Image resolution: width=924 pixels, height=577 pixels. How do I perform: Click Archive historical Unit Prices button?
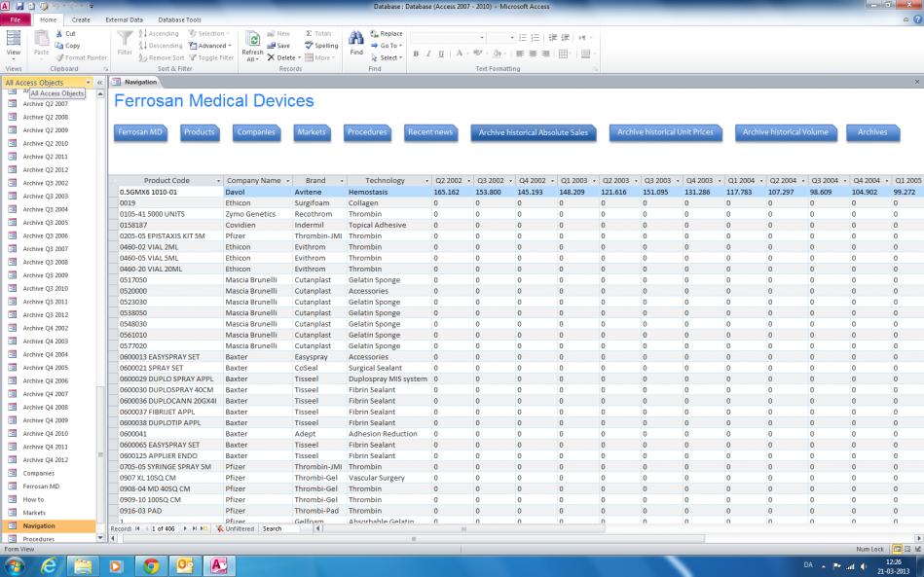click(666, 132)
